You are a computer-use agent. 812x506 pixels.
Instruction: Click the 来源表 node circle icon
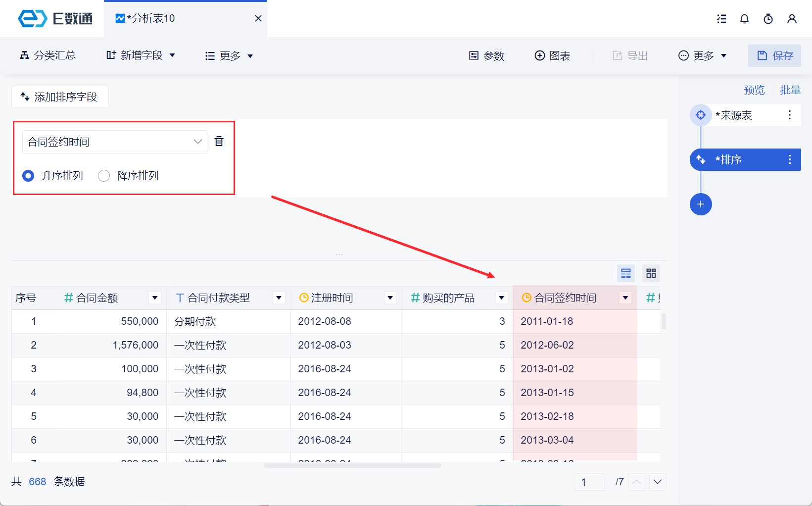pyautogui.click(x=701, y=115)
